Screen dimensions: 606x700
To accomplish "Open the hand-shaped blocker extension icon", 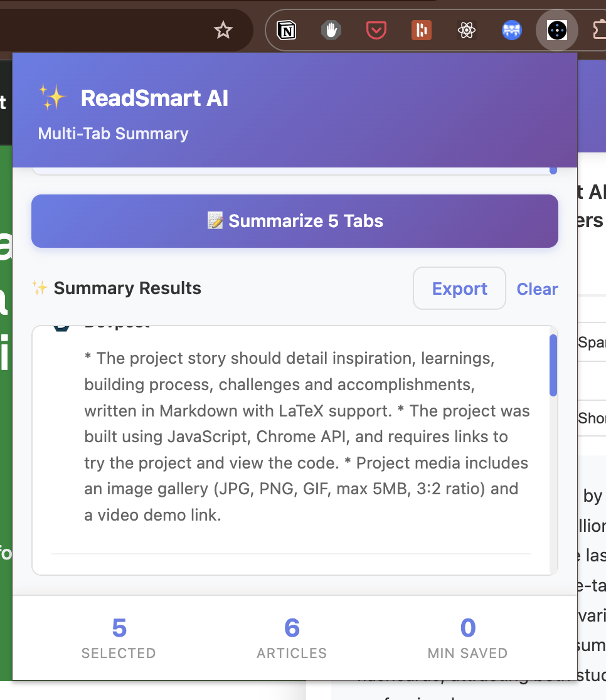I will coord(331,30).
